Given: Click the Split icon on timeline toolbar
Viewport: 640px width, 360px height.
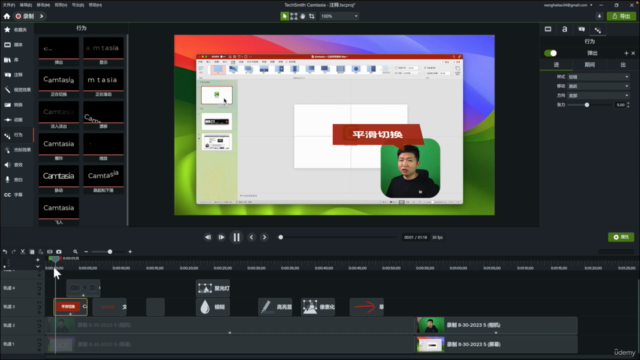Looking at the screenshot, I should coord(50,252).
